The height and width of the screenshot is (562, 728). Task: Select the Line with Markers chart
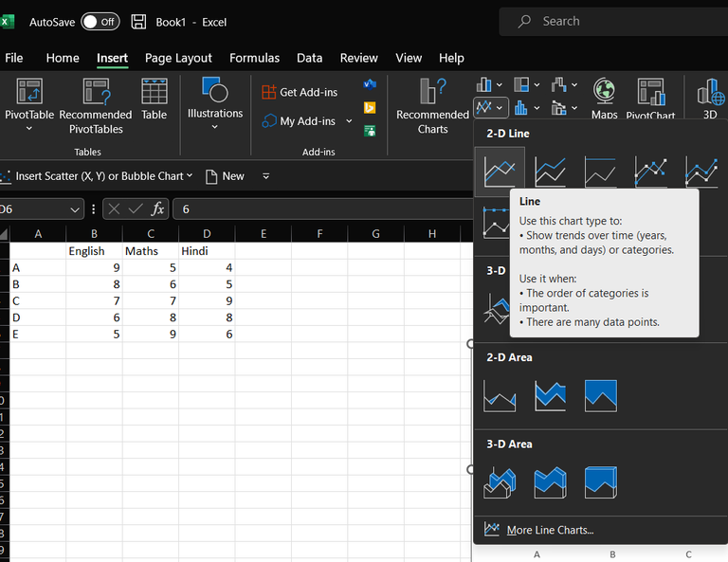651,172
